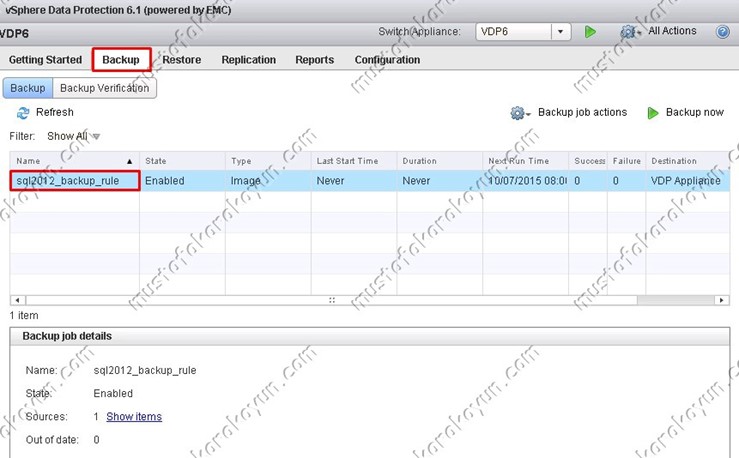Viewport: 739px width, 458px height.
Task: Open the Backup job actions gear icon
Action: pyautogui.click(x=520, y=113)
